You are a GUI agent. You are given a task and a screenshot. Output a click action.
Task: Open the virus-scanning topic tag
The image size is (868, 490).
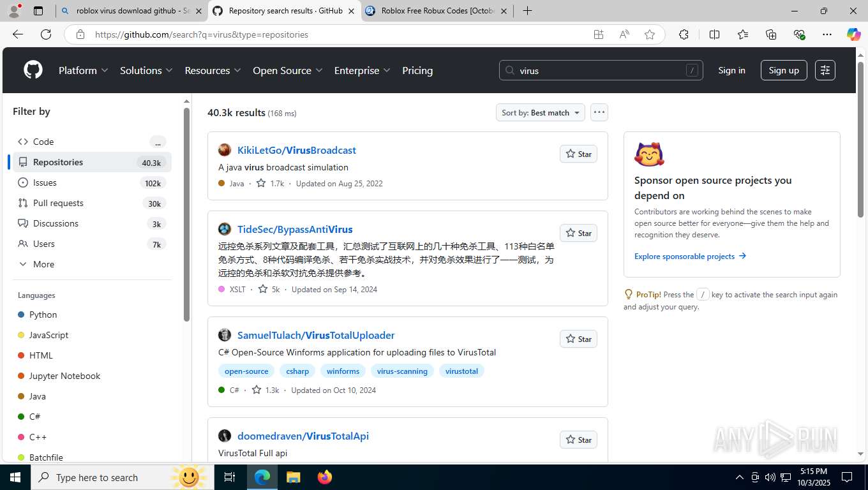(402, 371)
